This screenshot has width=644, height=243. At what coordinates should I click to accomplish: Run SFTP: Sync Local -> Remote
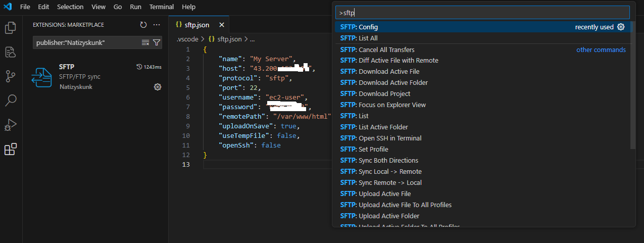[x=482, y=171]
